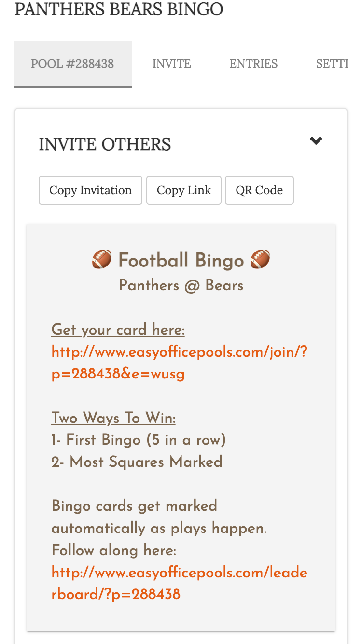Click the "Two Ways To Win:" heading
This screenshot has width=362, height=644.
(x=113, y=418)
